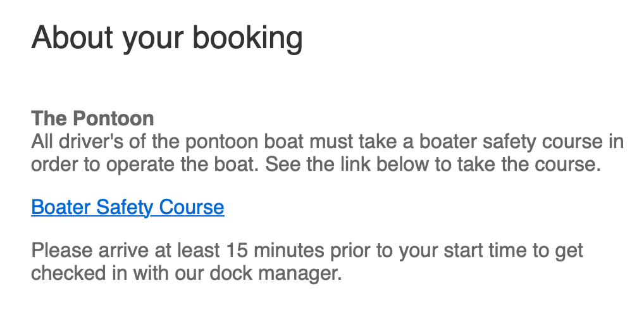Click the word Safety in the link

coord(125,207)
